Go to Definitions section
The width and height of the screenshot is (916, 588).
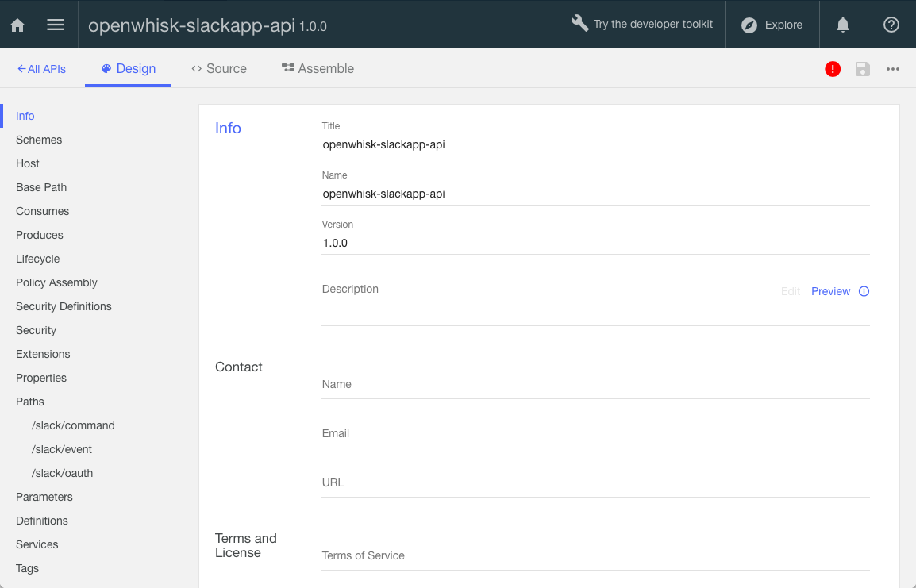pyautogui.click(x=41, y=521)
